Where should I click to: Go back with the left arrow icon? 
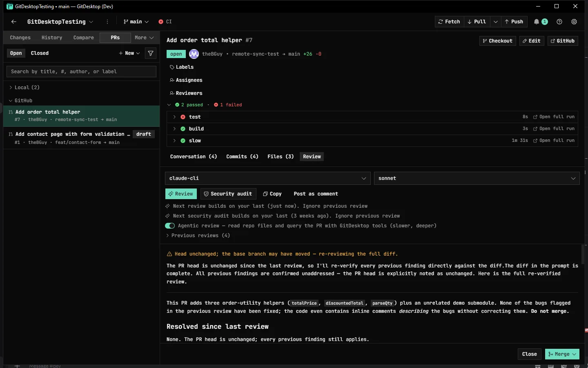tap(14, 22)
